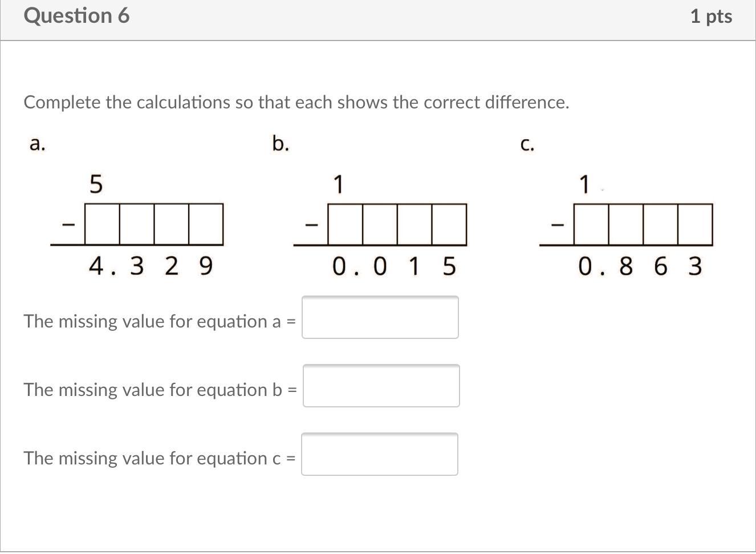The image size is (756, 554).
Task: Click the result 0.015
Action: point(395,266)
